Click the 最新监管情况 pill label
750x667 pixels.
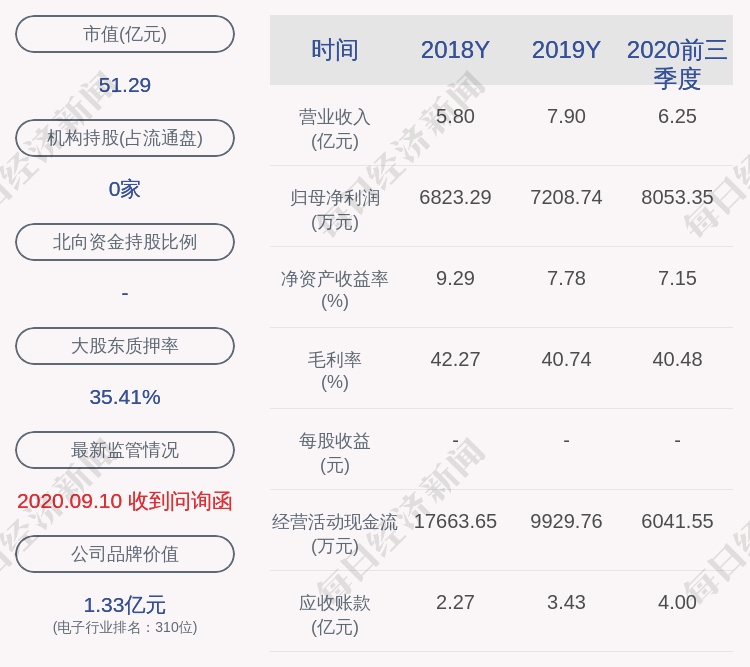point(125,450)
